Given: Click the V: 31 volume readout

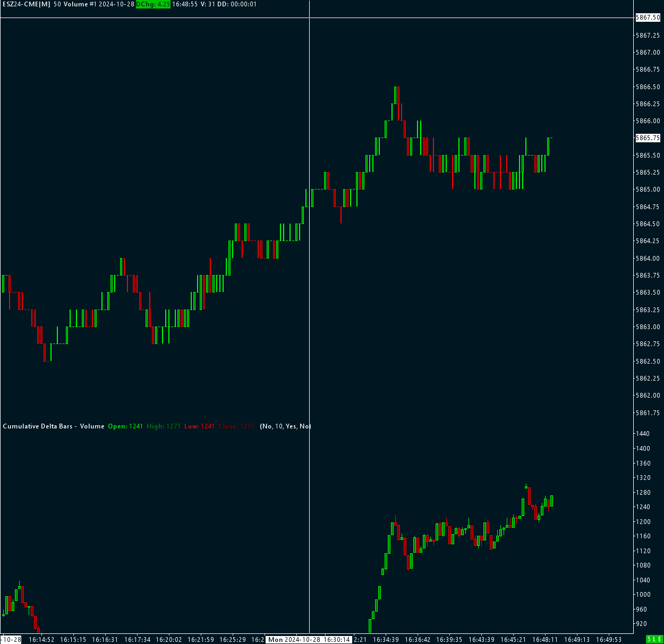Looking at the screenshot, I should tap(208, 4).
